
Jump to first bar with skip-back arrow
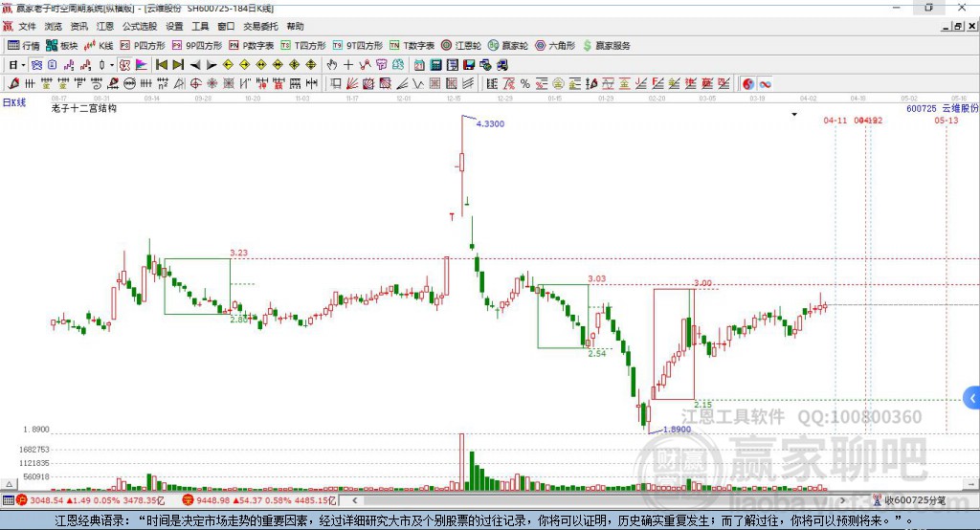click(161, 65)
